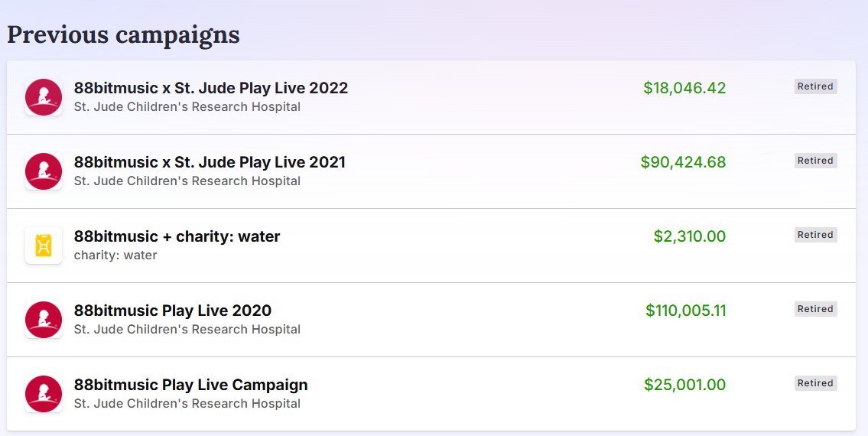The image size is (868, 436).
Task: Open 88bitmusic Play Live Campaign
Action: [190, 385]
